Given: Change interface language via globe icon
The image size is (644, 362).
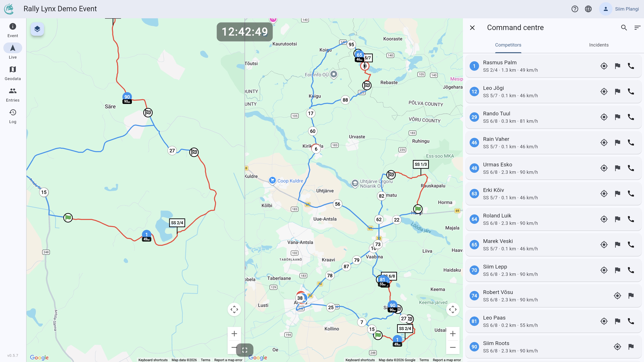Looking at the screenshot, I should (588, 9).
